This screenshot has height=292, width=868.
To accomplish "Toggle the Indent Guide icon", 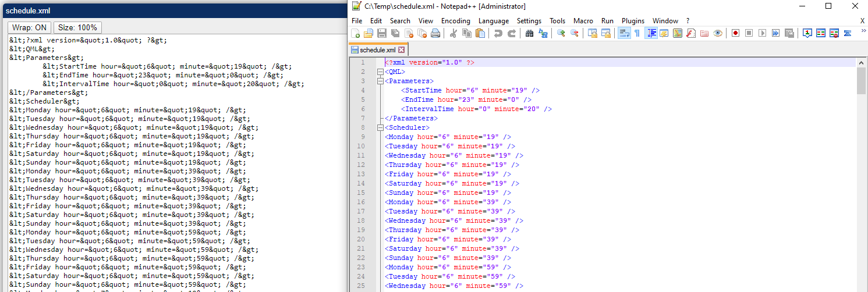I will 653,33.
